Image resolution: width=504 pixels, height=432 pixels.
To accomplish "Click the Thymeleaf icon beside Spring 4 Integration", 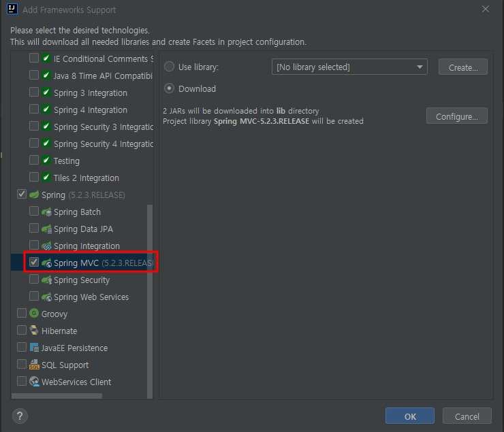I will (x=46, y=109).
